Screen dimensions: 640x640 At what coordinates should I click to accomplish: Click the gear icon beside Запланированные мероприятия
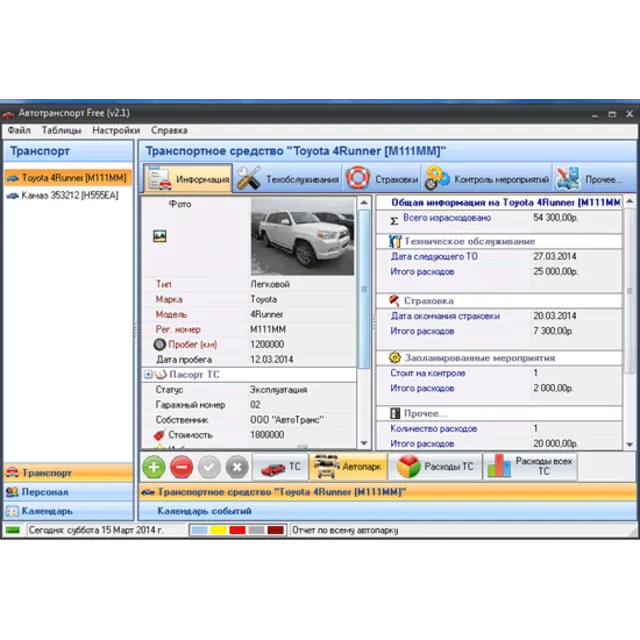click(x=395, y=358)
